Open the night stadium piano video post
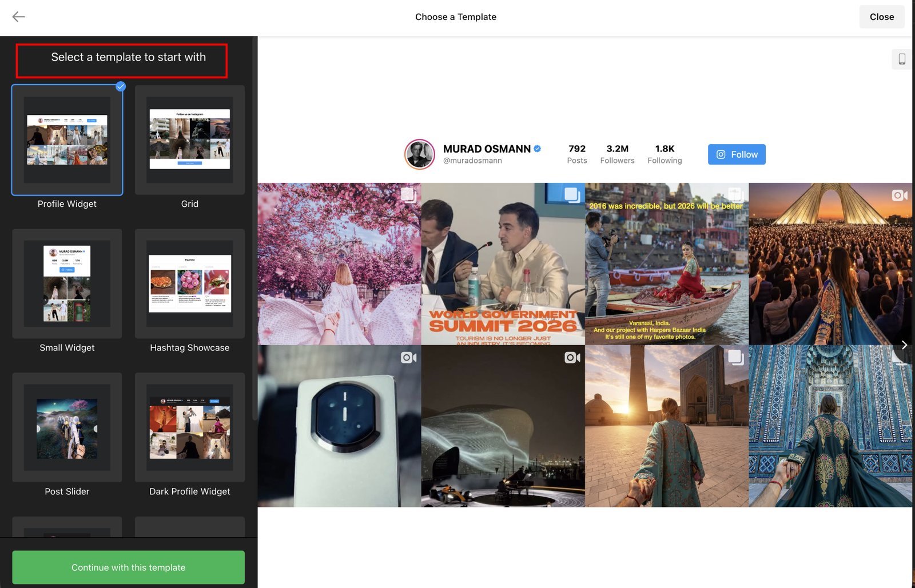 [x=503, y=426]
